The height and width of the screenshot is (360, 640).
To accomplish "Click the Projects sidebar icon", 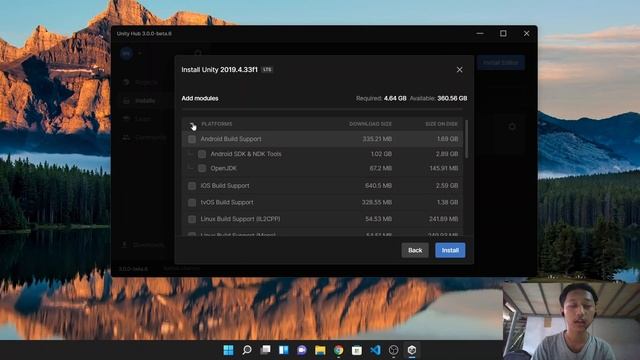I will coord(127,82).
